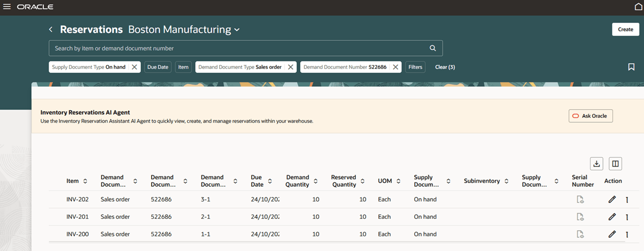Click the Reservations page title
The height and width of the screenshot is (251, 644).
point(91,29)
